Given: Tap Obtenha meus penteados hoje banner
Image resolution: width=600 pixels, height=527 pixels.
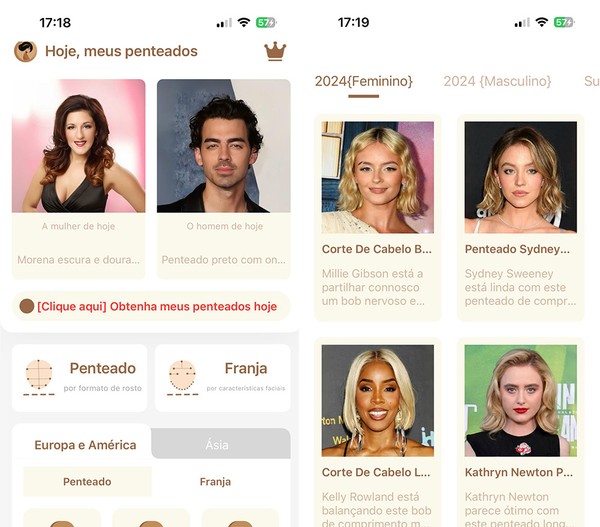Looking at the screenshot, I should point(151,306).
